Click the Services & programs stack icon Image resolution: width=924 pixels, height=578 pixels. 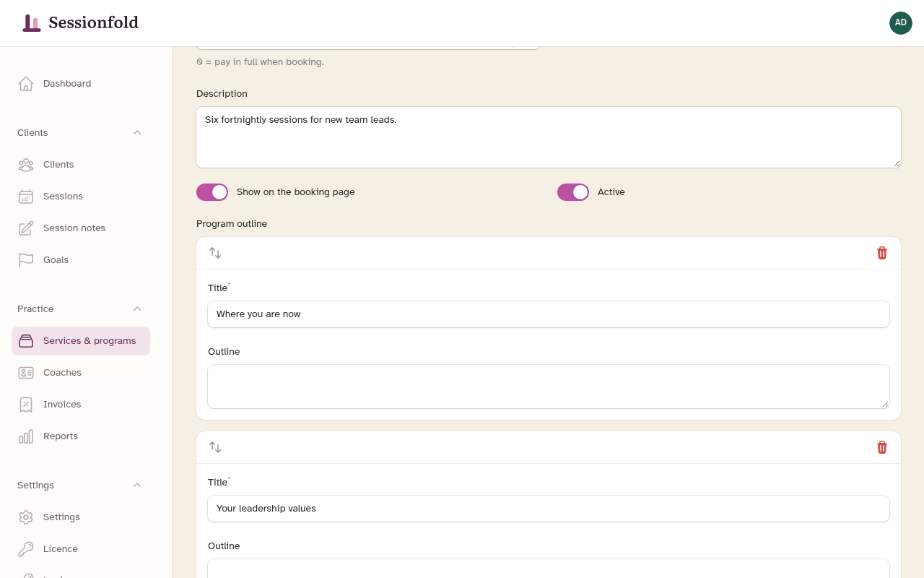click(26, 341)
